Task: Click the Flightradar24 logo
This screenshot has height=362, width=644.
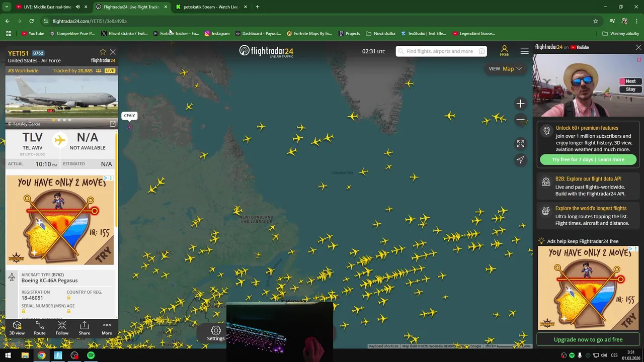Action: [266, 51]
